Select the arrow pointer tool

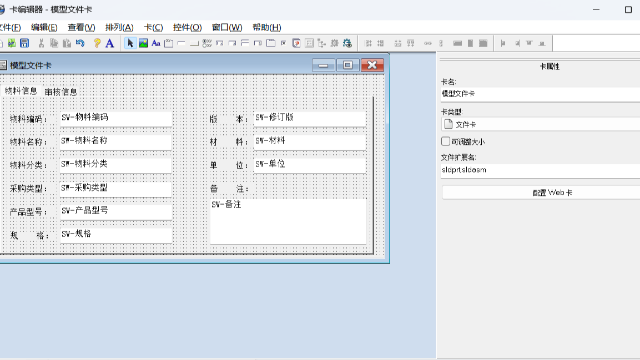click(130, 43)
